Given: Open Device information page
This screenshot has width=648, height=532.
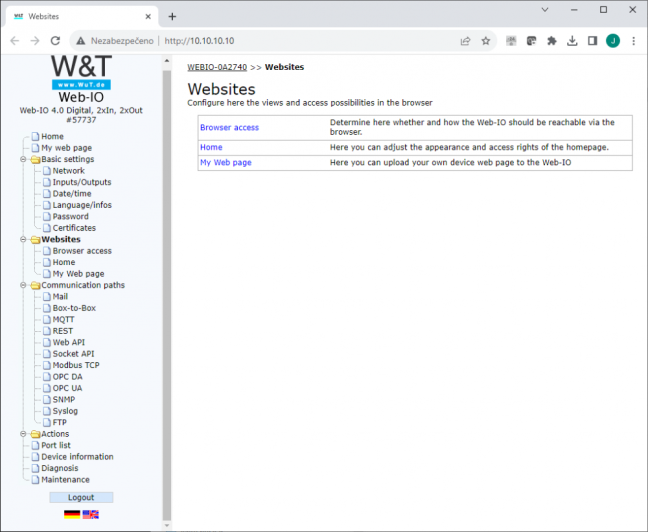Looking at the screenshot, I should 77,457.
